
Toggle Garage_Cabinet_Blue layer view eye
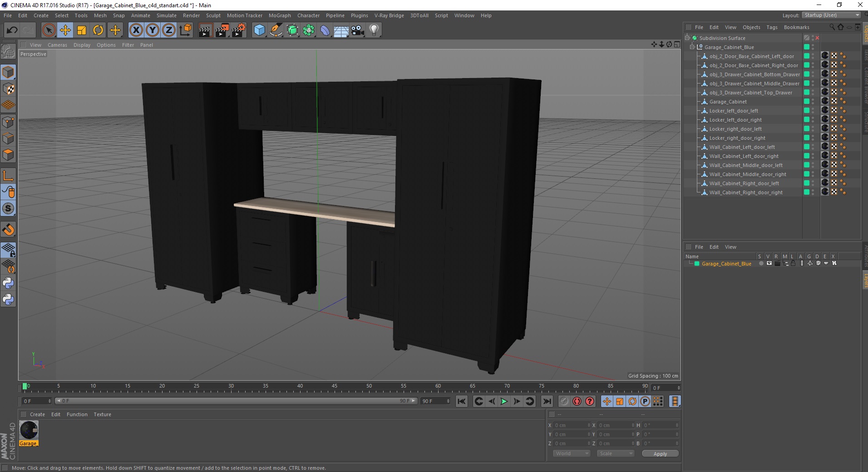pos(769,264)
